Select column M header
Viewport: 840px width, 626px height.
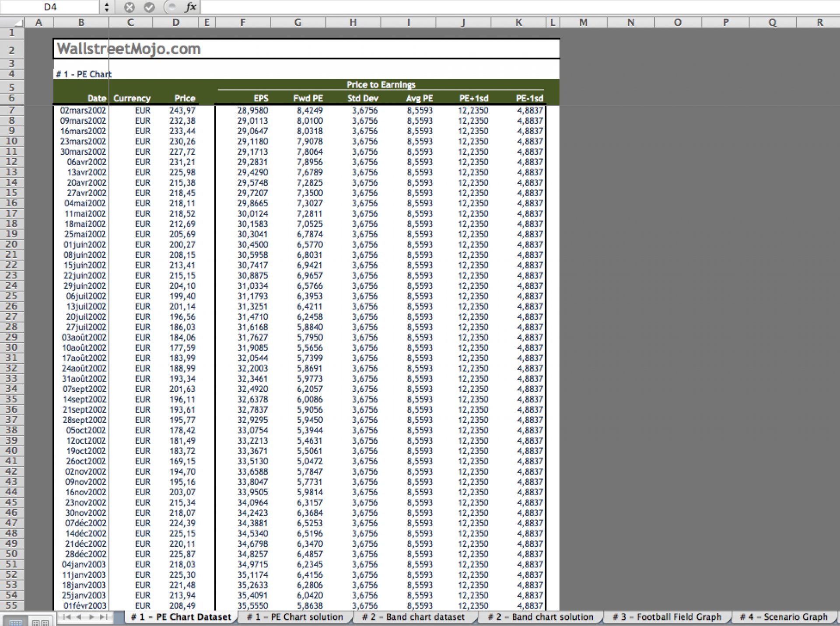point(583,22)
